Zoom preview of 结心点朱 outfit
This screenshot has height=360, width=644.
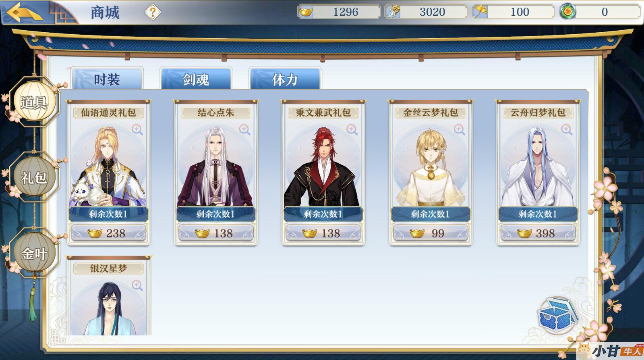[245, 129]
